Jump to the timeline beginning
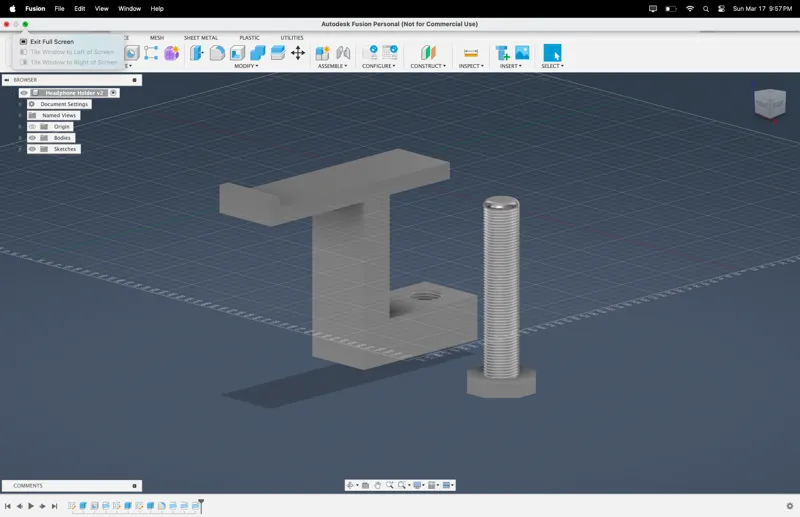Viewport: 800px width, 517px height. click(x=8, y=506)
